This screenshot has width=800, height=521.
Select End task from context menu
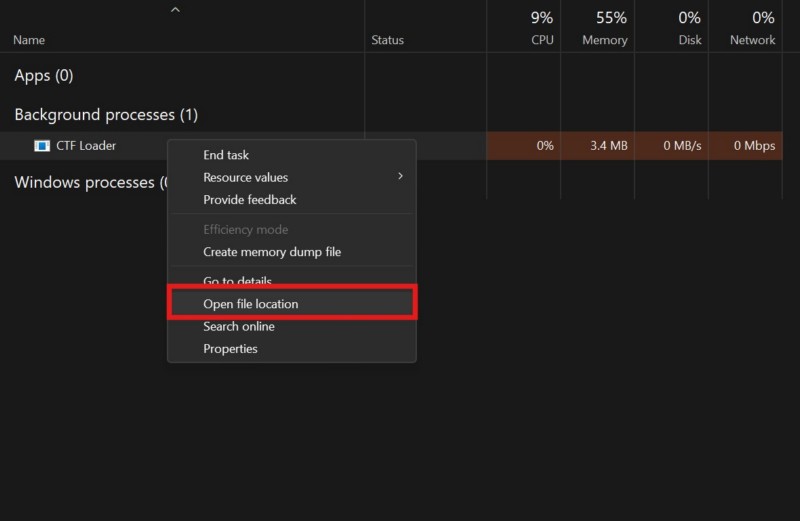point(226,155)
